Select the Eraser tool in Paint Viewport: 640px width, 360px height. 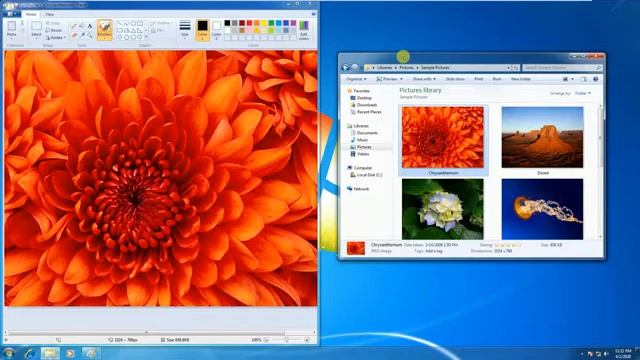click(74, 36)
